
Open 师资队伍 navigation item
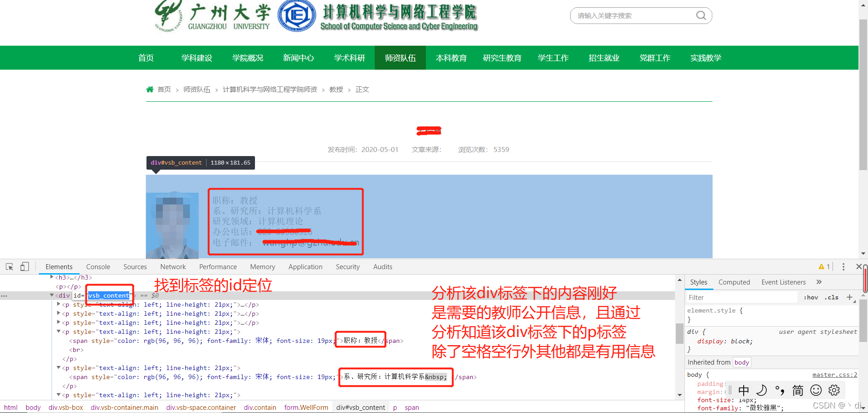400,58
